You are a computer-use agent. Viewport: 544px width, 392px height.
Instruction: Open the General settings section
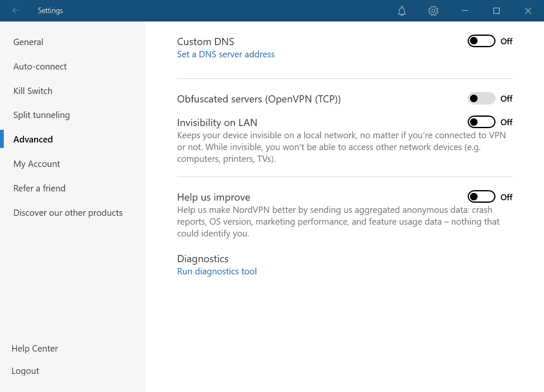(28, 42)
